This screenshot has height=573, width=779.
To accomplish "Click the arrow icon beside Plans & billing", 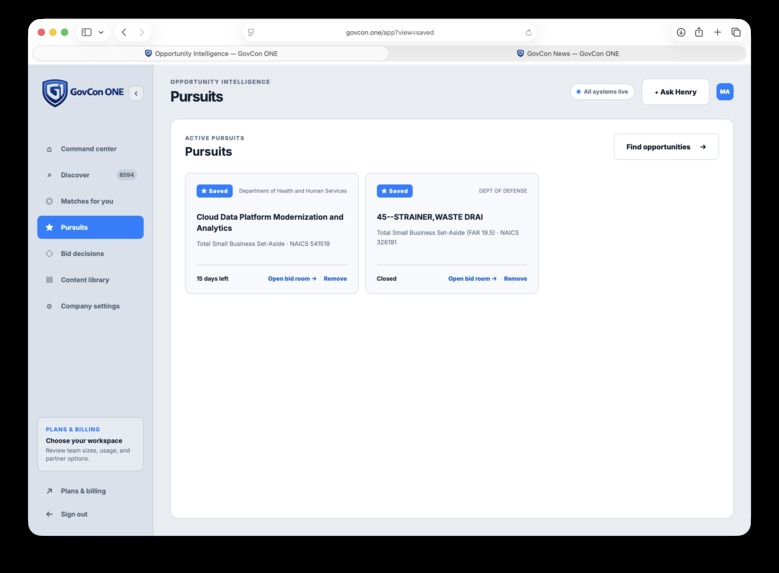I will 49,491.
